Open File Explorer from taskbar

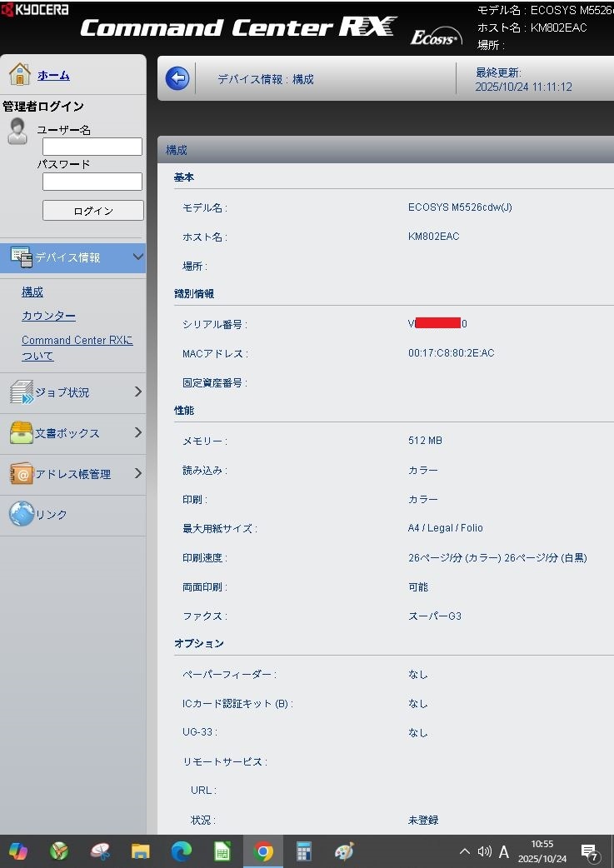(x=141, y=851)
